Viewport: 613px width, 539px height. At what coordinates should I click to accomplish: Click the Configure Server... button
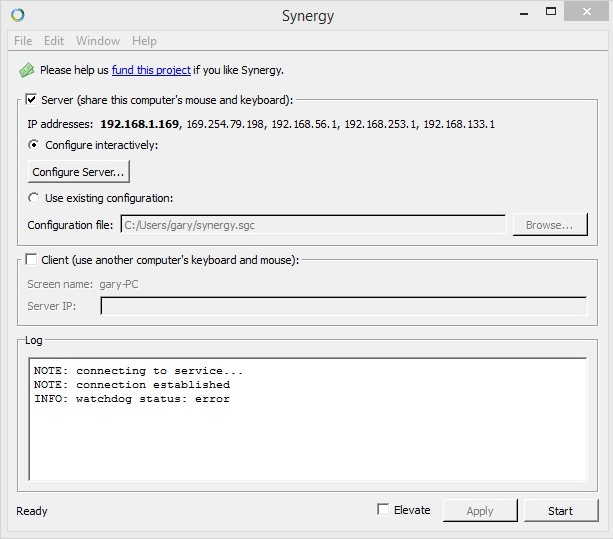79,172
